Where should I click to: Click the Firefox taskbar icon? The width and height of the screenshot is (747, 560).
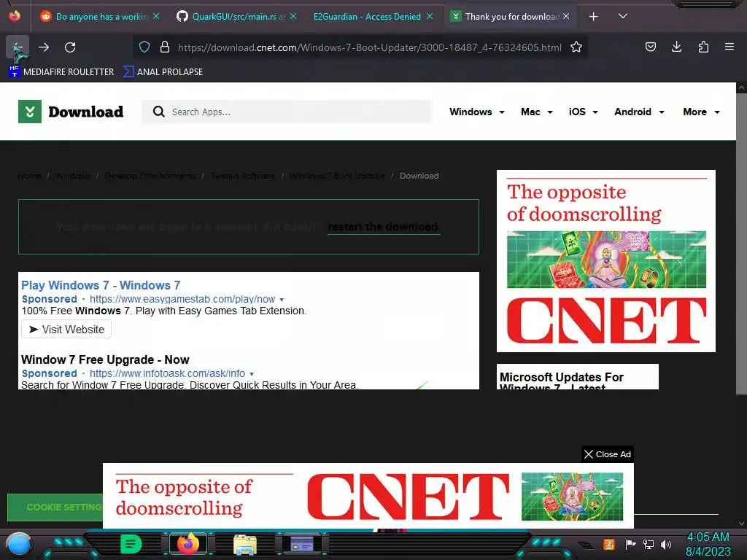tap(187, 544)
